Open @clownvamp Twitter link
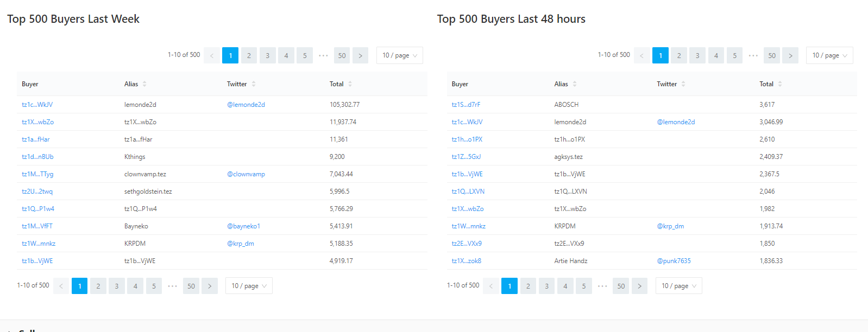The image size is (868, 332). 246,174
